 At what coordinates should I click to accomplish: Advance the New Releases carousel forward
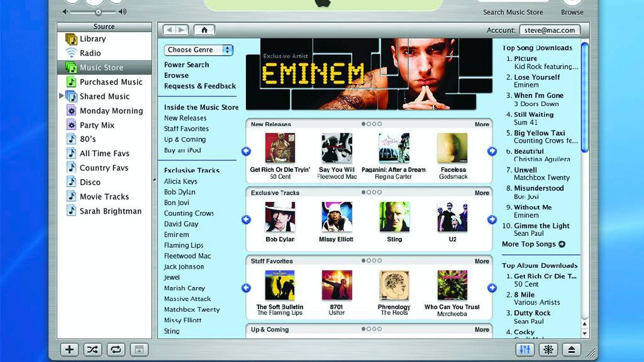tap(492, 151)
